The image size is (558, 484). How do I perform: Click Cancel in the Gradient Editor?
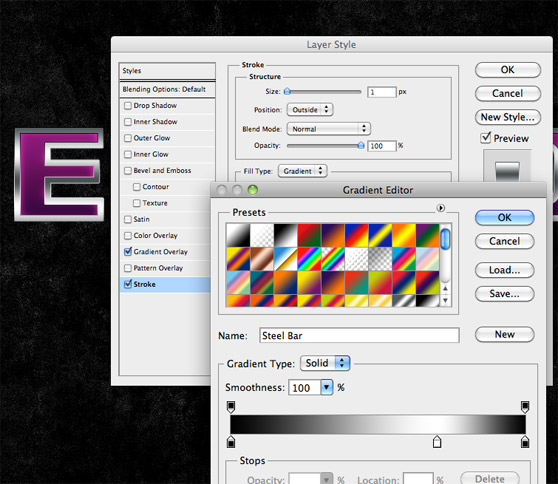tap(505, 241)
